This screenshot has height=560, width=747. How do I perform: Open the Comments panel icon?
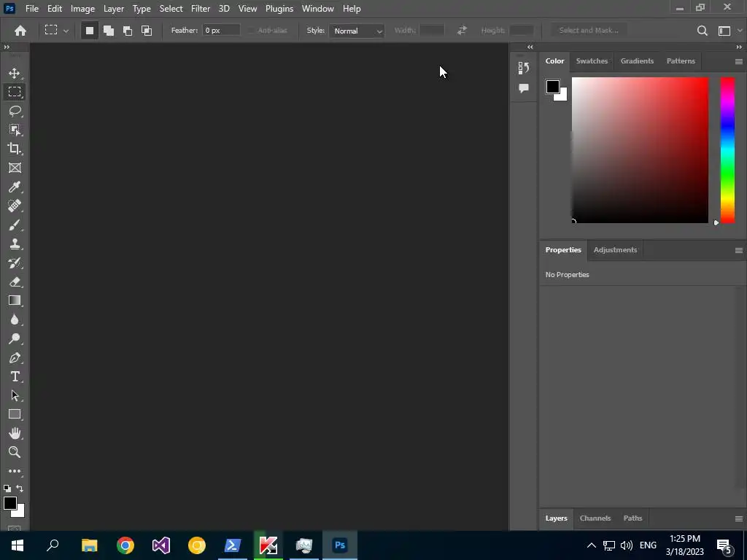tap(524, 88)
